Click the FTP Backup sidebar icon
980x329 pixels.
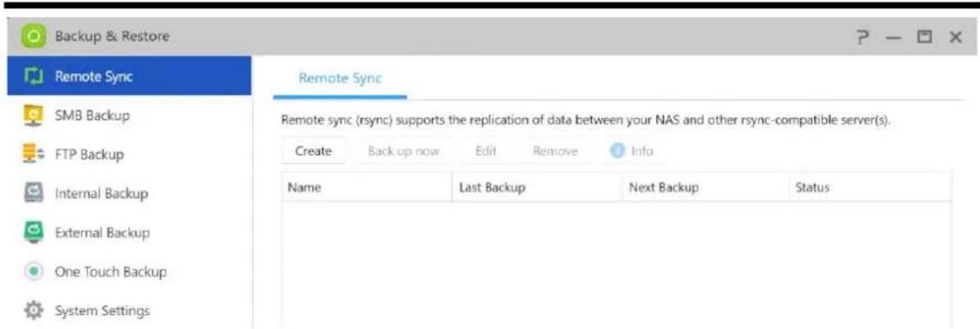pos(28,154)
